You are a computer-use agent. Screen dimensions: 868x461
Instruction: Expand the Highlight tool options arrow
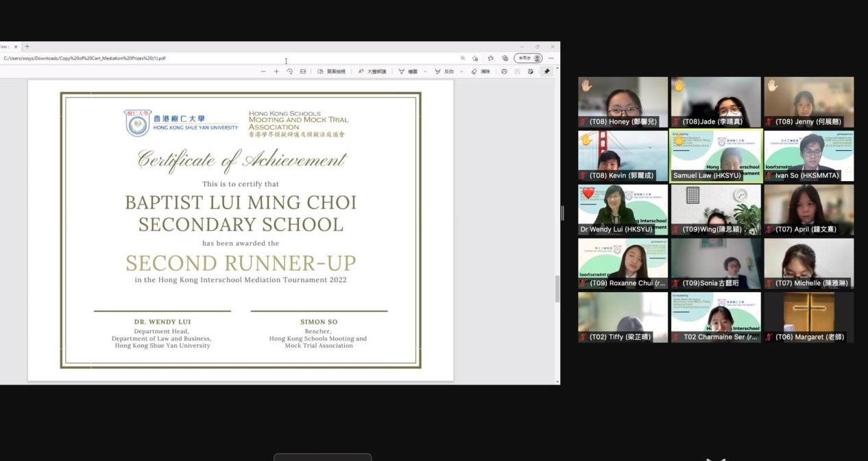(x=461, y=71)
